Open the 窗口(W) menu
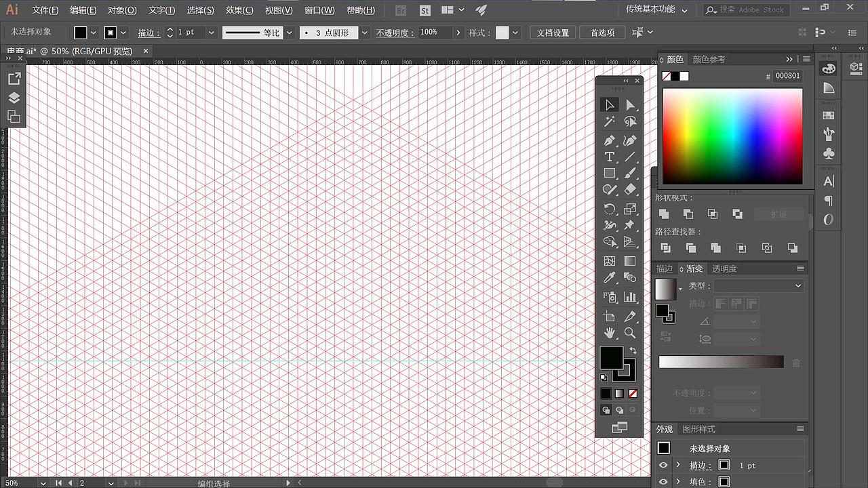The height and width of the screenshot is (488, 868). [319, 10]
